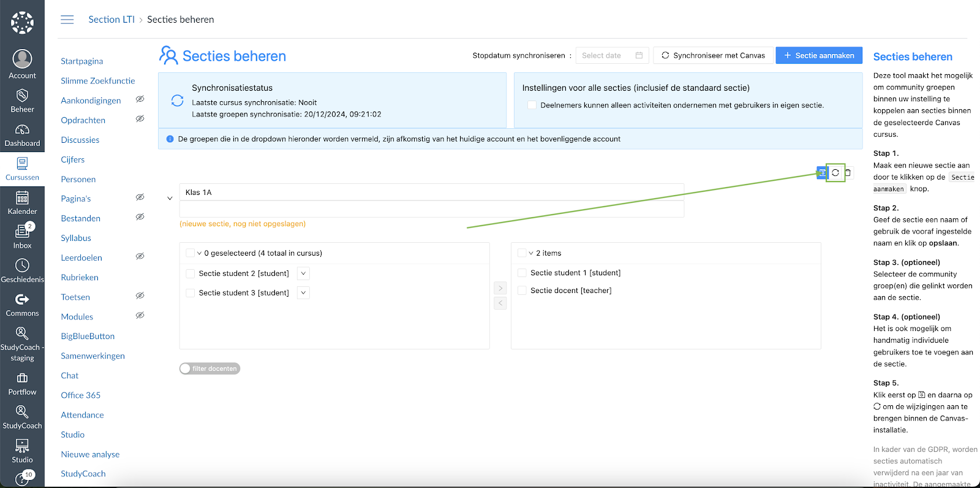Click the synchronisation status refresh icon
This screenshot has width=980, height=488.
pos(177,101)
